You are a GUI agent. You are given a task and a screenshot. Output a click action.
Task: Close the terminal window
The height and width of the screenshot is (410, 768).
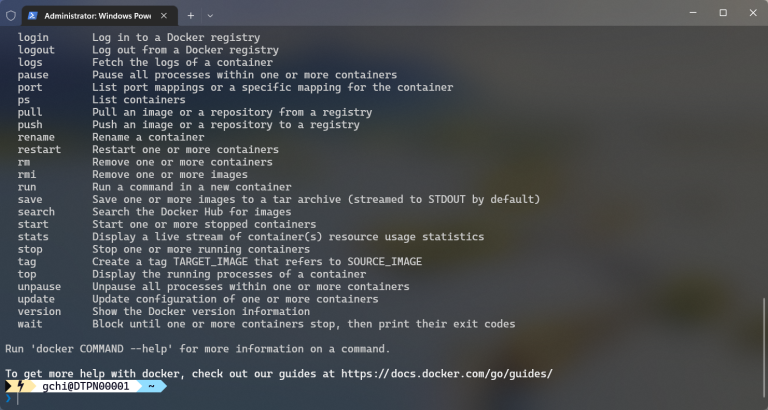[x=753, y=13]
